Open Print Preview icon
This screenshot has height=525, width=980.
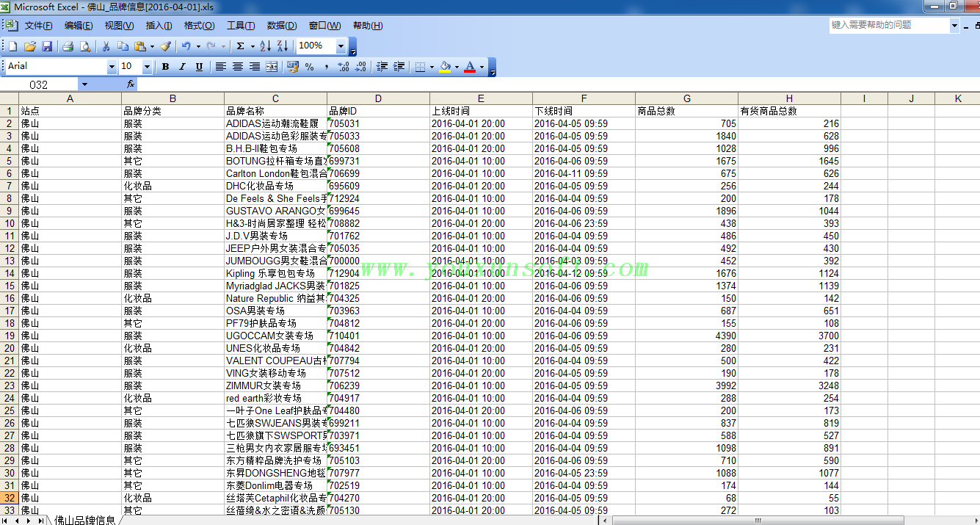point(85,46)
